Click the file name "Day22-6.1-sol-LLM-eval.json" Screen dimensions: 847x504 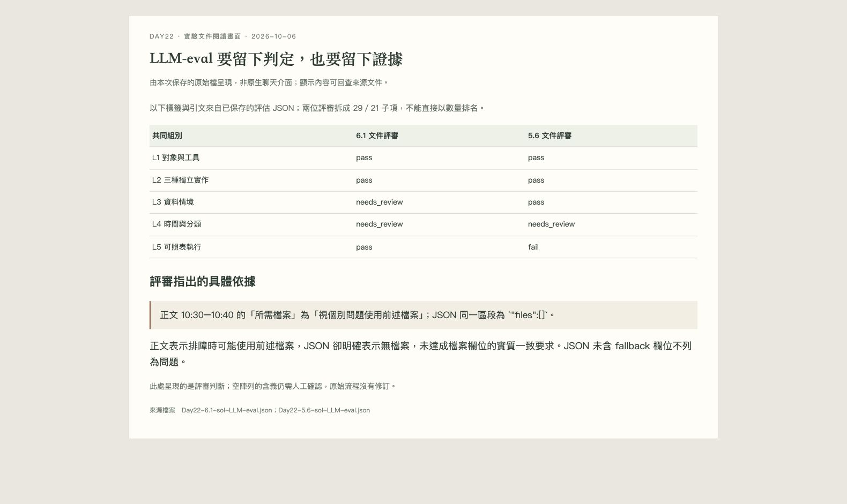[227, 410]
